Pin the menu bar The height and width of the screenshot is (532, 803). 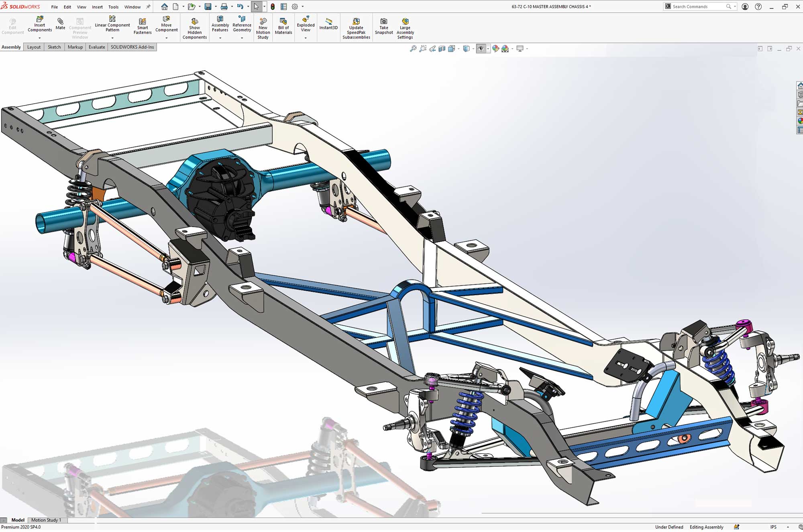[148, 6]
